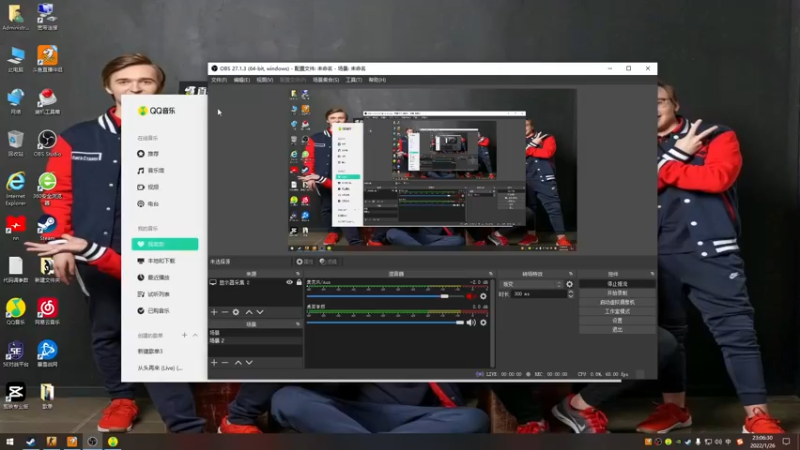Screen dimensions: 800x450
Task: Enable Studio Mode in Controls
Action: [x=617, y=311]
